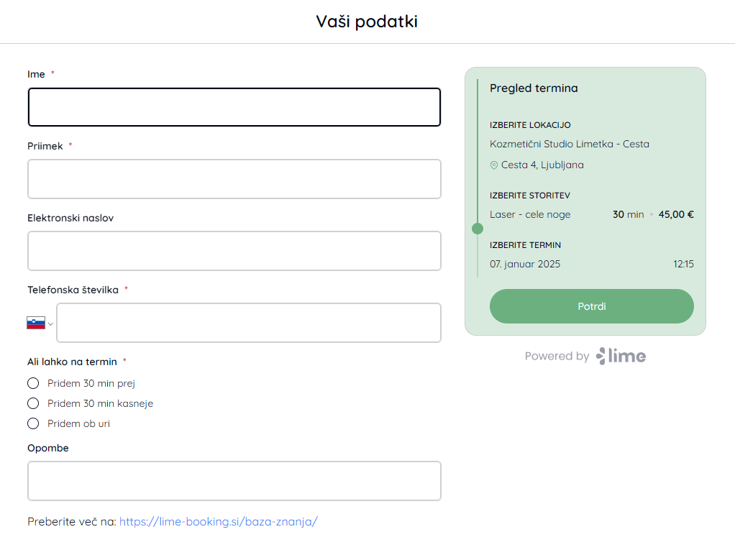
Task: Select 'Pridem ob uri' radio option
Action: [33, 423]
